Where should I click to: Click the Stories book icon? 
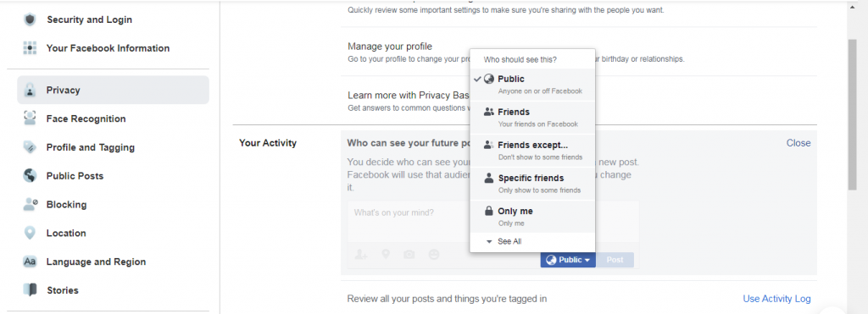30,290
